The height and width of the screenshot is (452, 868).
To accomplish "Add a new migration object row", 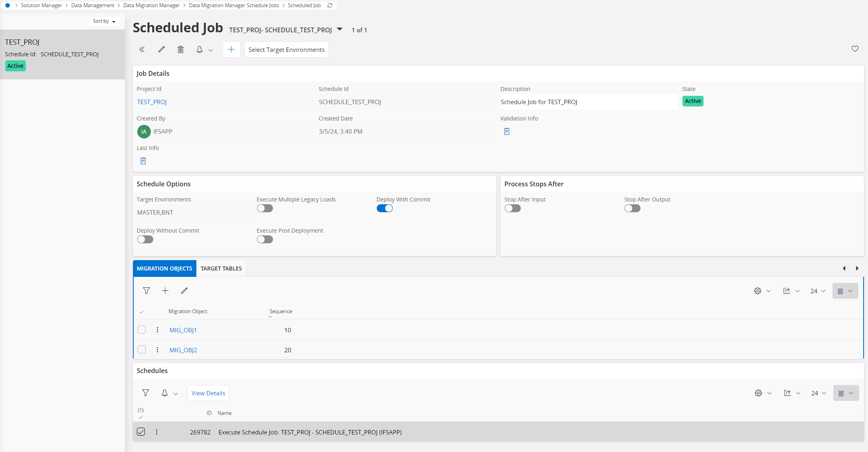I will pyautogui.click(x=165, y=291).
